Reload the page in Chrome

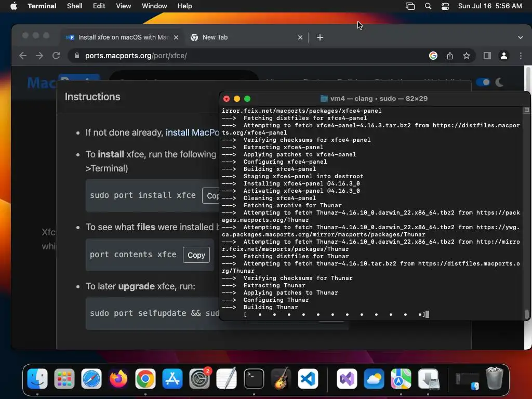click(x=56, y=56)
